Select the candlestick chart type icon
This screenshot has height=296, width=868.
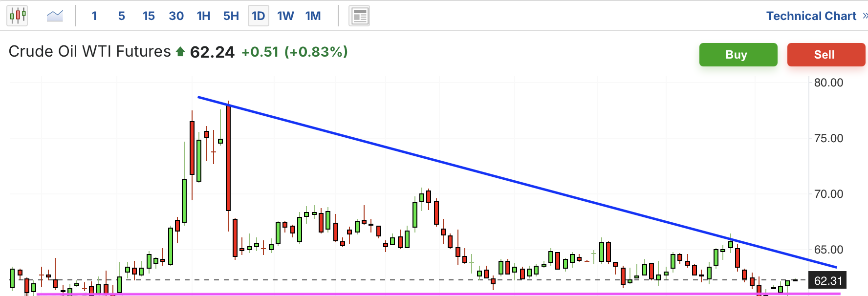18,16
